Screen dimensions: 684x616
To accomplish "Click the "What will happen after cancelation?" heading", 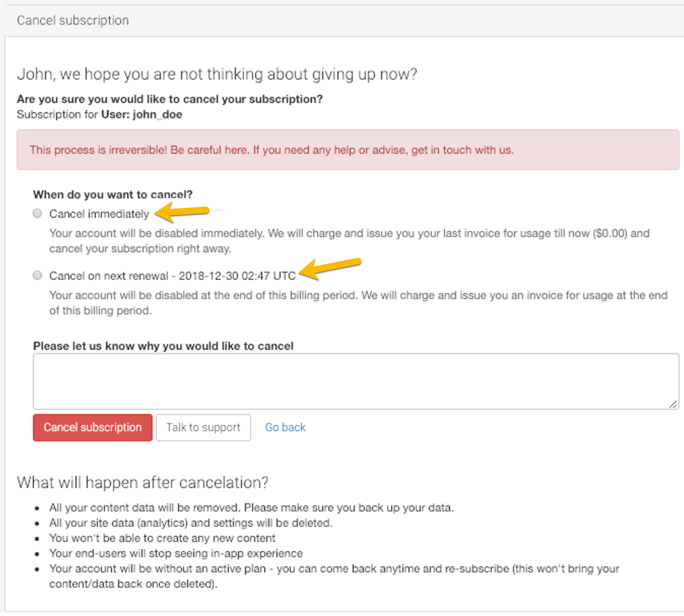I will [x=142, y=482].
